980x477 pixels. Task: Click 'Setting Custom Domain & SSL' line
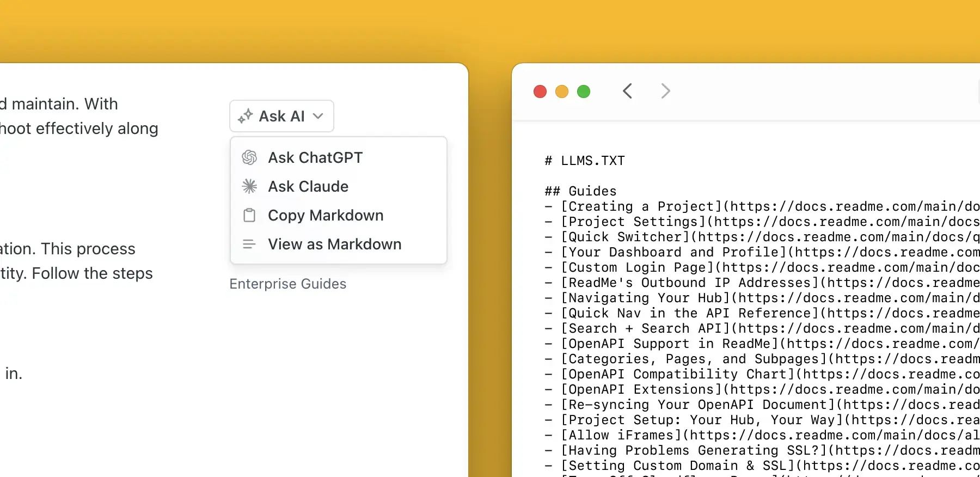pos(762,466)
